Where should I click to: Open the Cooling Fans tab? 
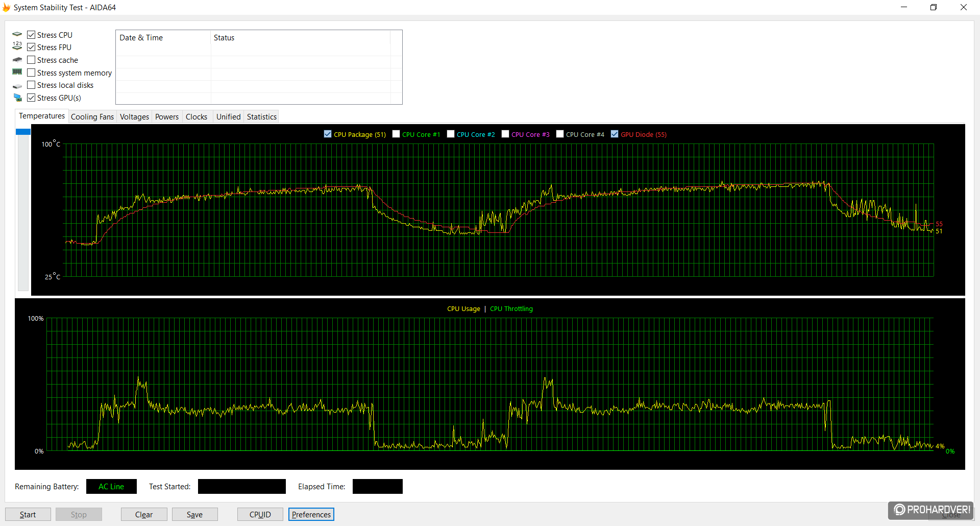click(92, 117)
